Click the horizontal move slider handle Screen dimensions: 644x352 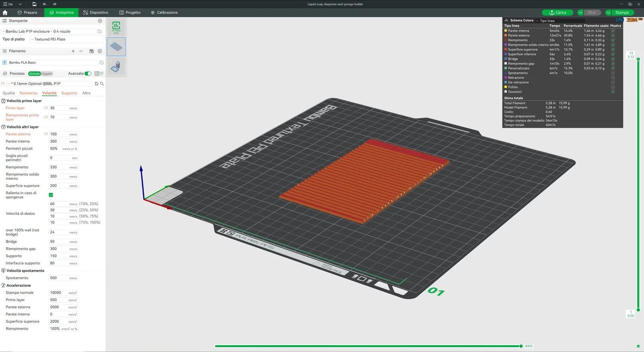pos(521,346)
